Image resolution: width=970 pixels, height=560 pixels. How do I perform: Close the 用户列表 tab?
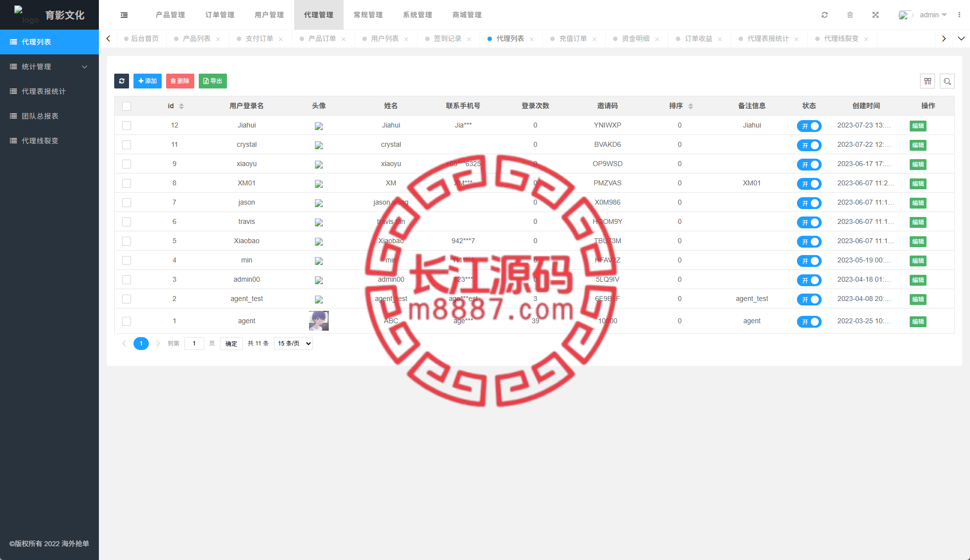406,39
